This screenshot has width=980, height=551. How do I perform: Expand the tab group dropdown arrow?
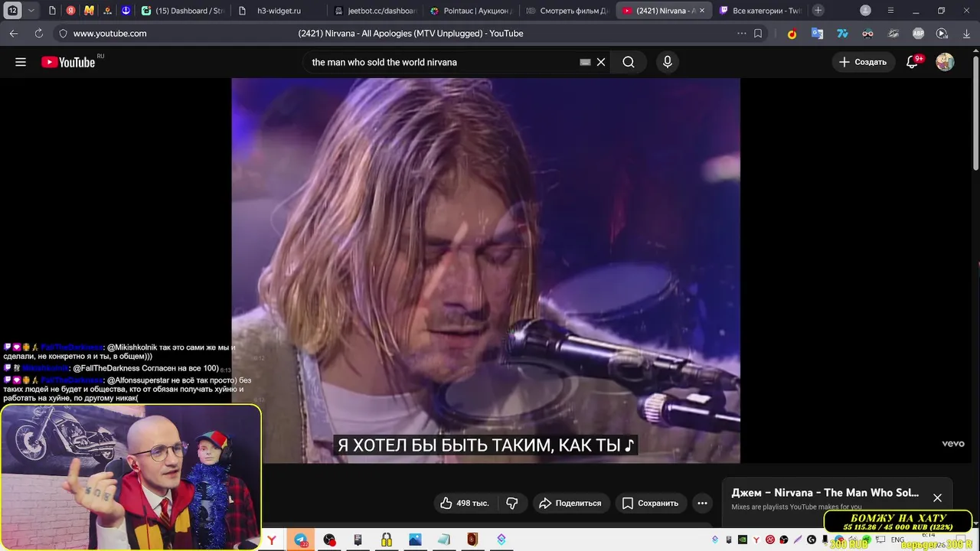[31, 11]
